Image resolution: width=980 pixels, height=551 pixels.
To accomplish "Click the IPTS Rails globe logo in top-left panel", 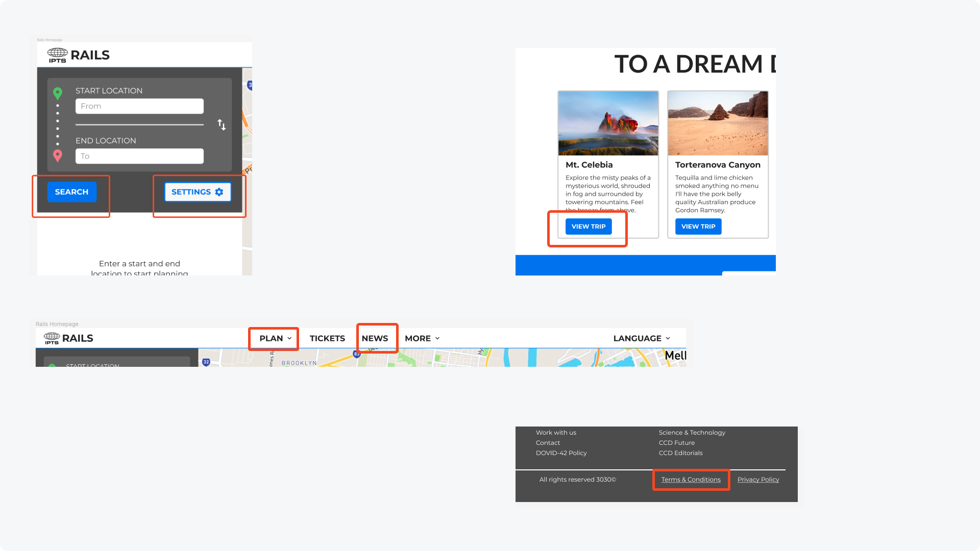I will (58, 55).
